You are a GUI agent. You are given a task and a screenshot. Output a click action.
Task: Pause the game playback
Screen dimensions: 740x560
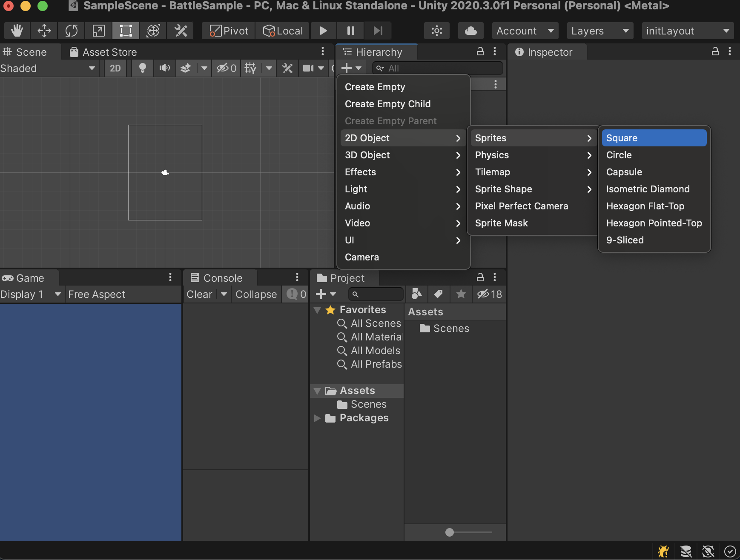point(350,31)
